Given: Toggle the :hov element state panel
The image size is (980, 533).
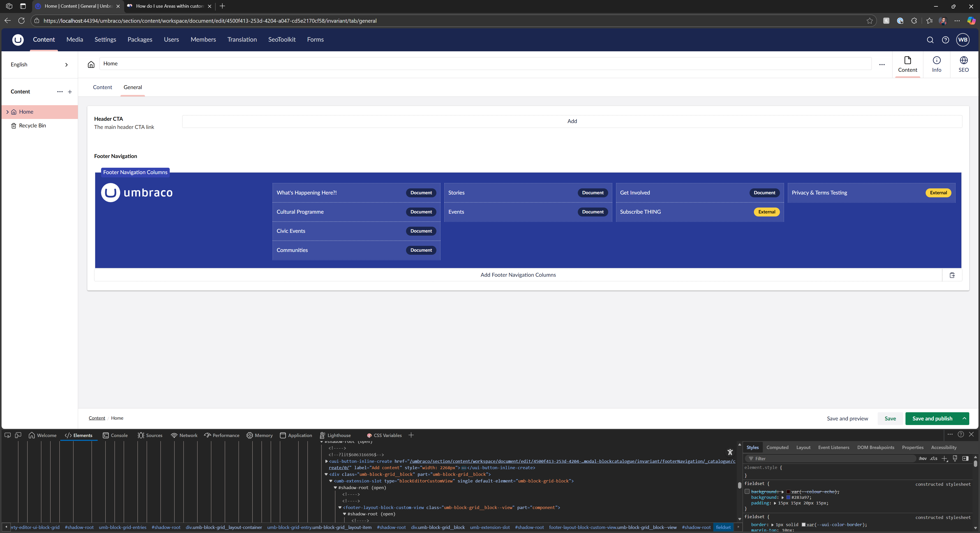Looking at the screenshot, I should click(x=923, y=458).
